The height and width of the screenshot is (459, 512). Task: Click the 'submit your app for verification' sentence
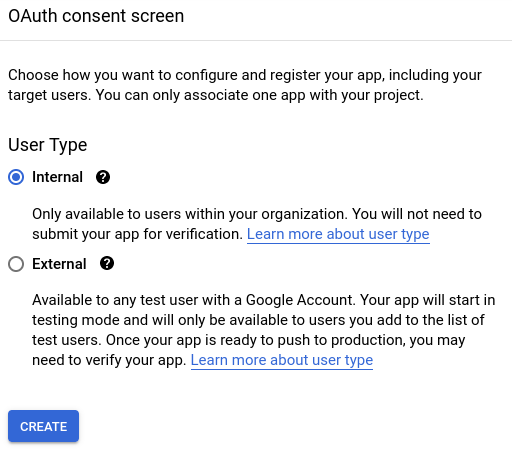[137, 234]
